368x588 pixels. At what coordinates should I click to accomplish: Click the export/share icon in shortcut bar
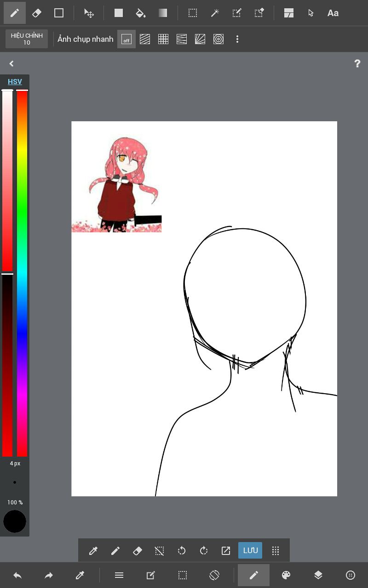226,550
